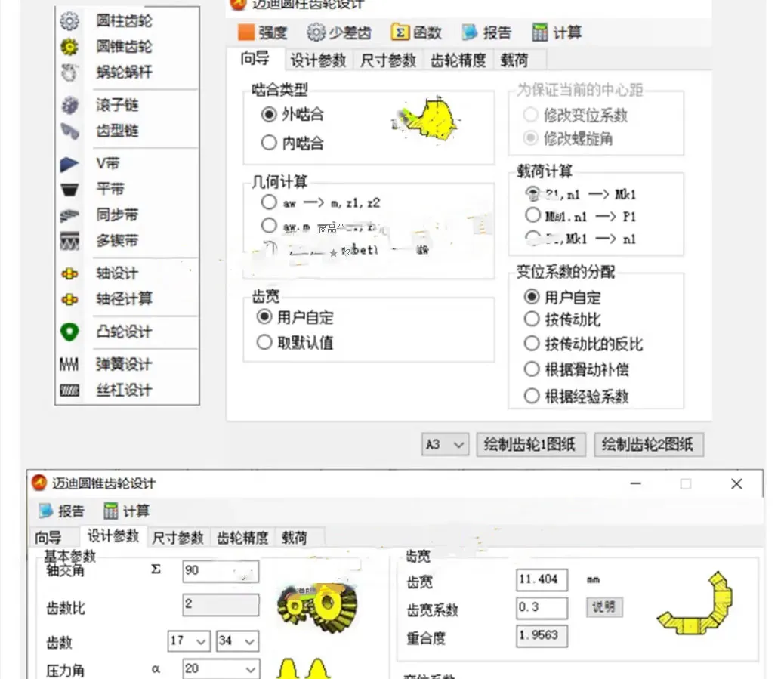Click 计算 calculator icon in bevel gear window
Image resolution: width=784 pixels, height=679 pixels.
coord(110,511)
